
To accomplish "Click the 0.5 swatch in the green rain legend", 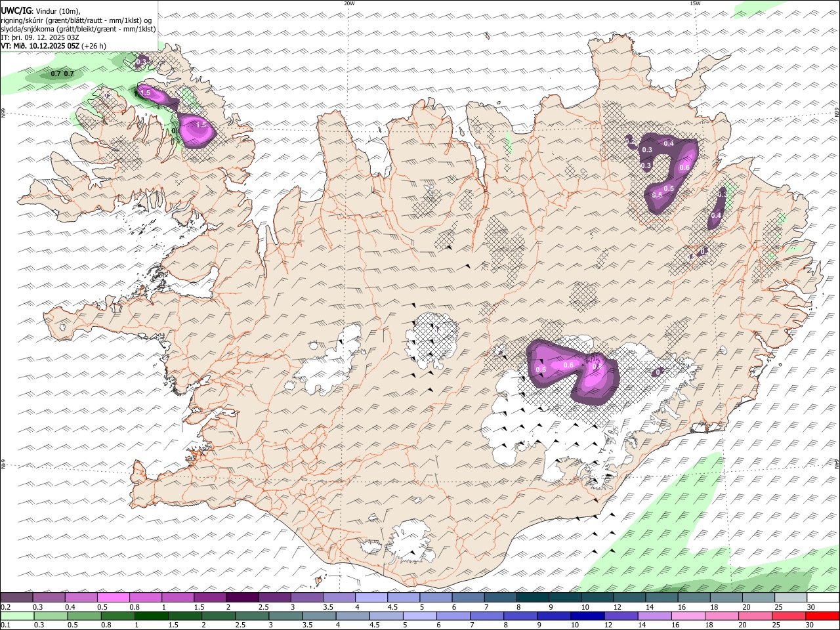I will 84,616.
